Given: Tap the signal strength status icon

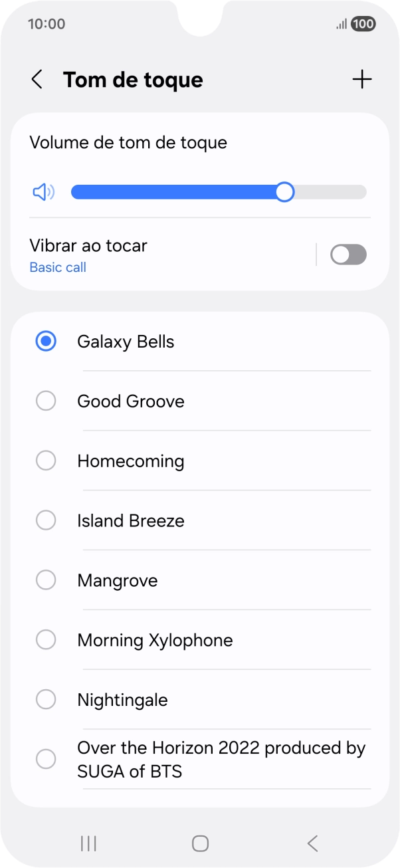Looking at the screenshot, I should point(342,24).
